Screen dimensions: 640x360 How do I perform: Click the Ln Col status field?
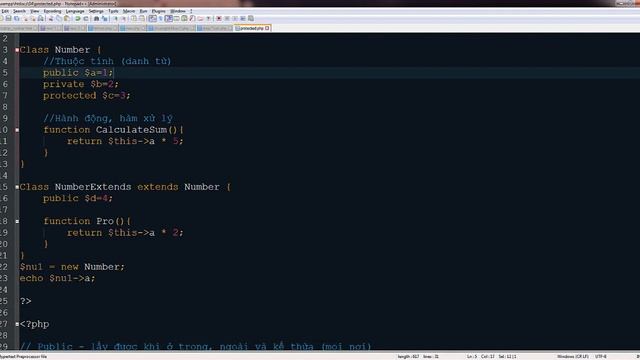click(x=492, y=356)
